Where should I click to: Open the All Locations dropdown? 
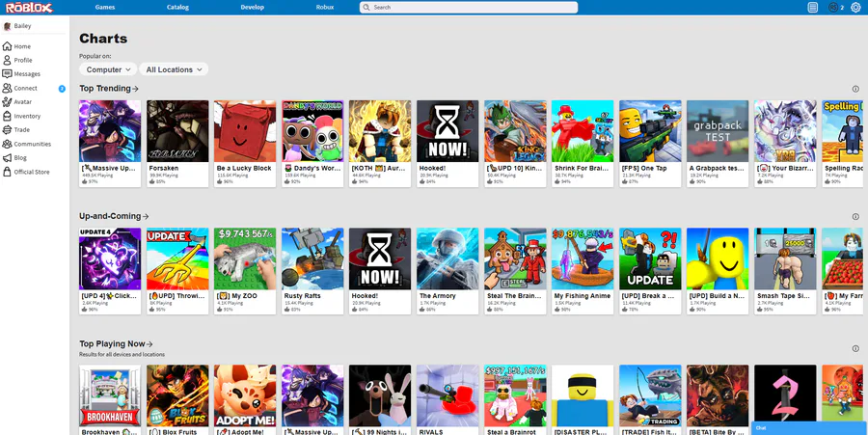tap(174, 69)
